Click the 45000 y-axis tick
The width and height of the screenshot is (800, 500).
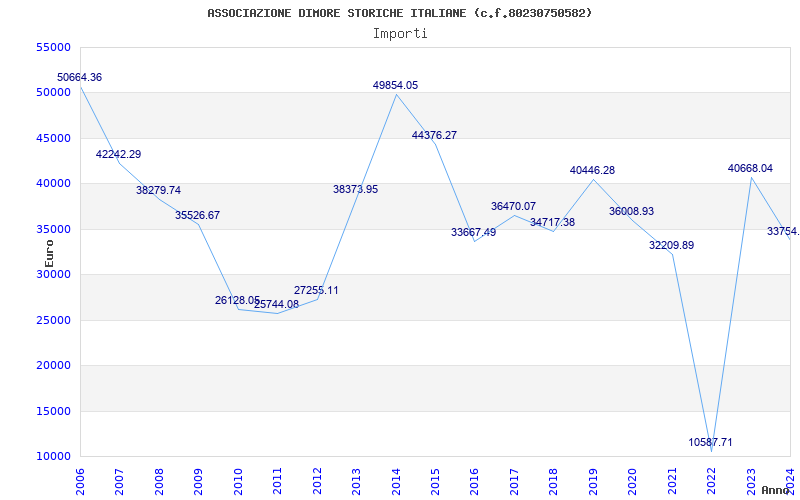(x=53, y=138)
